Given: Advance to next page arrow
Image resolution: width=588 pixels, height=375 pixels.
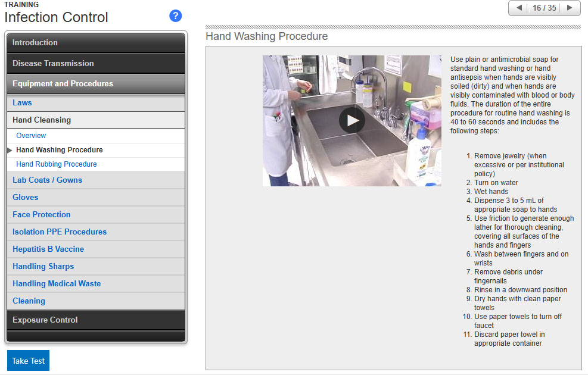Looking at the screenshot, I should pos(570,8).
